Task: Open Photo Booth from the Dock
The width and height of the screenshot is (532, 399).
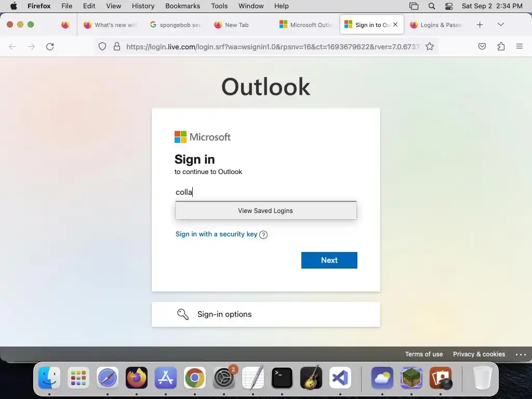Action: [441, 378]
